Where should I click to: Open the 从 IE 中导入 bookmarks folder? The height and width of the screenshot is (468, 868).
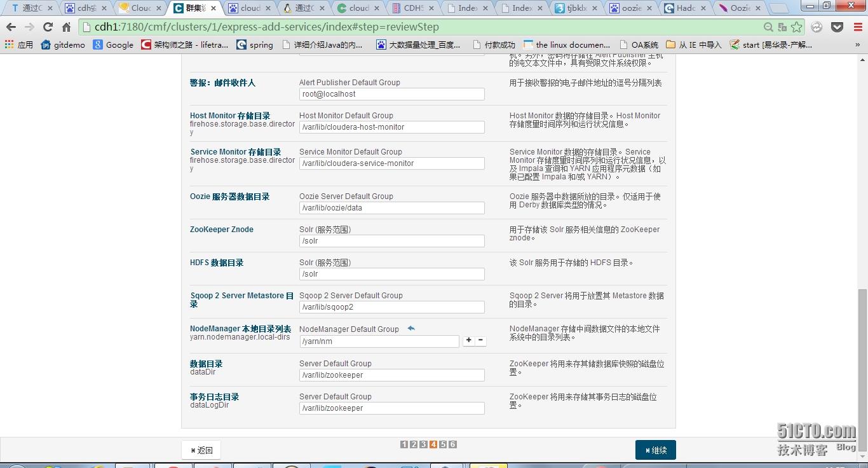(694, 45)
